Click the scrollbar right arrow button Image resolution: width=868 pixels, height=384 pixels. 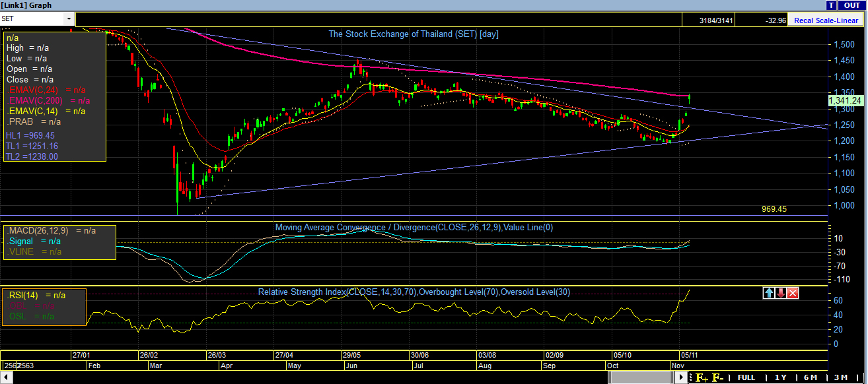(x=680, y=377)
